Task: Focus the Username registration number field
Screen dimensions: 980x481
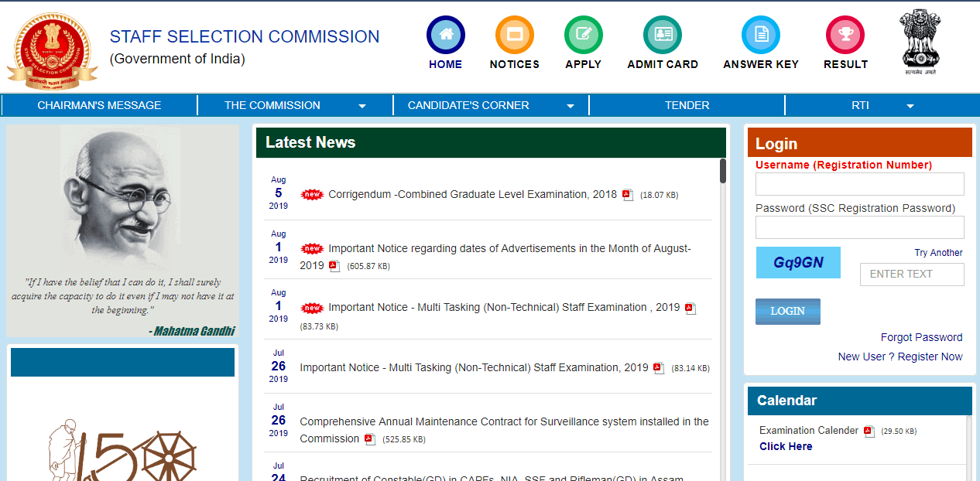Action: [859, 184]
